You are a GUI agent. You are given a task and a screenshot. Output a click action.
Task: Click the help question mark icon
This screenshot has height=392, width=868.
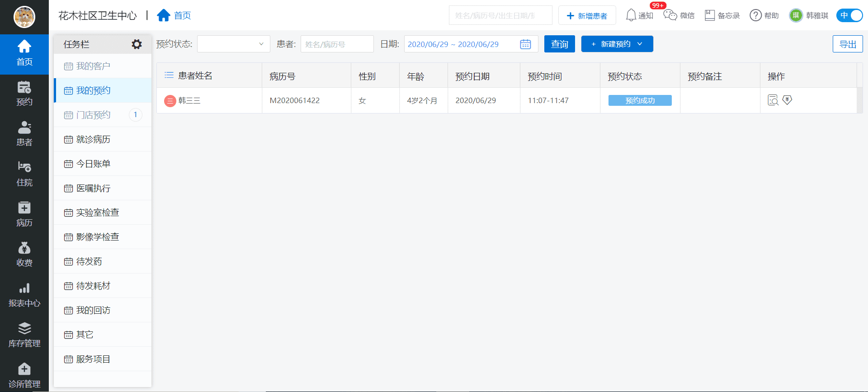(755, 15)
